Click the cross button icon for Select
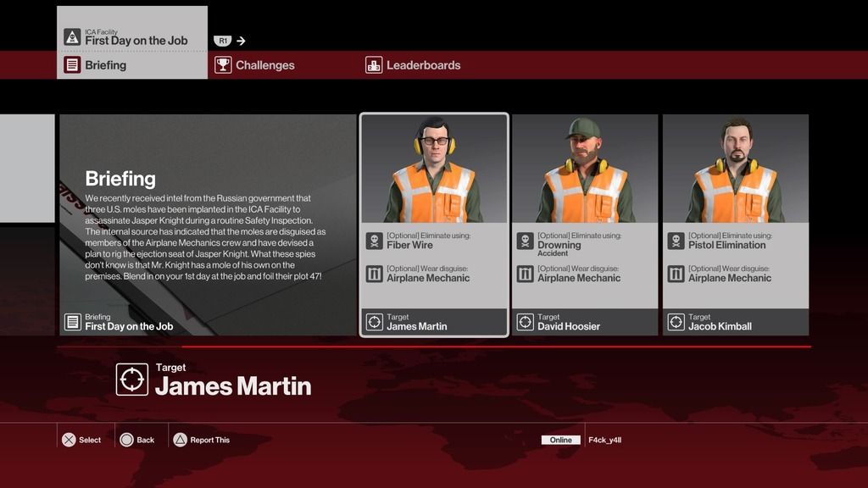This screenshot has height=488, width=868. pyautogui.click(x=69, y=440)
